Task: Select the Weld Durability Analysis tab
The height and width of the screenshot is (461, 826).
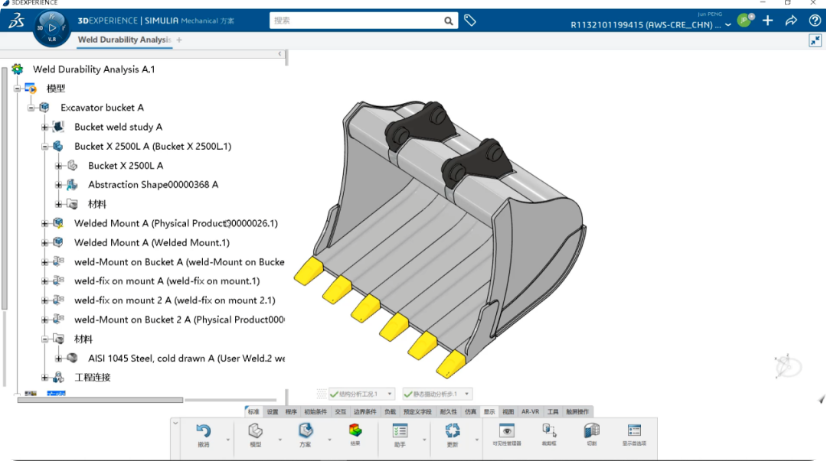Action: click(x=124, y=40)
